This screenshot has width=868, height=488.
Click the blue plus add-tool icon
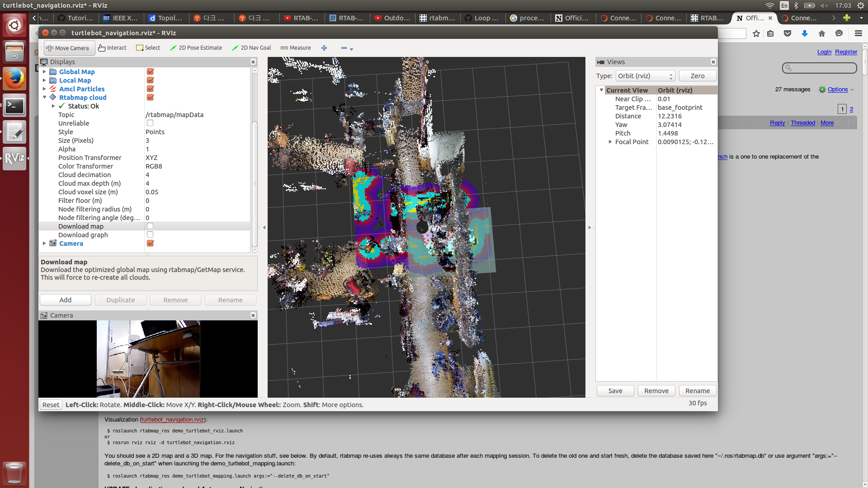point(324,48)
